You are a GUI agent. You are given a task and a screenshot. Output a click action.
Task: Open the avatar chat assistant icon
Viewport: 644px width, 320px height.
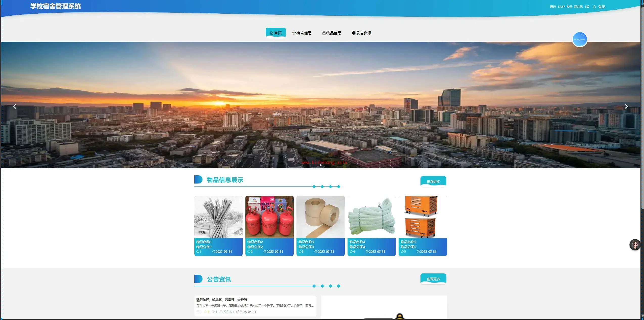[x=635, y=245]
